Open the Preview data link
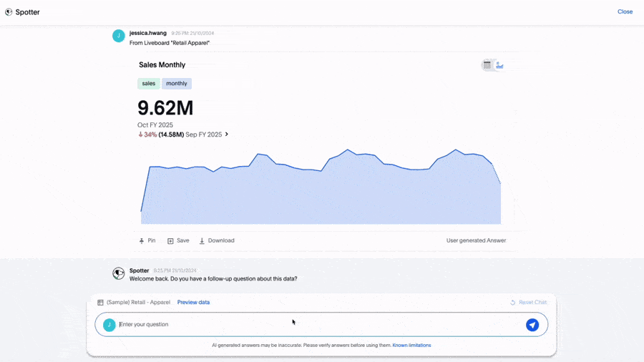 pyautogui.click(x=193, y=303)
